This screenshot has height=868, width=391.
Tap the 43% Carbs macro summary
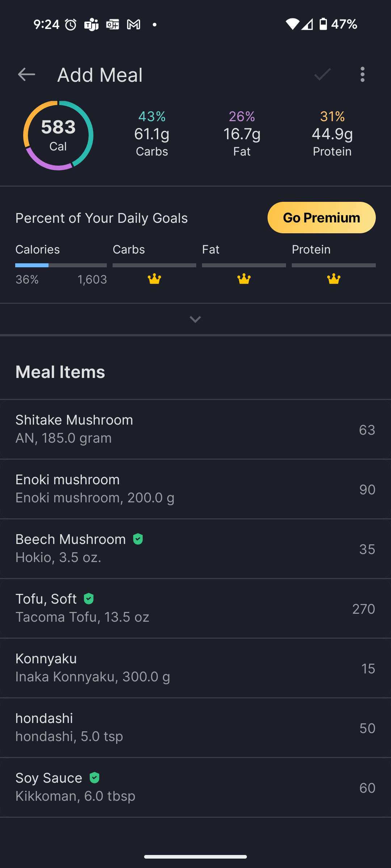[152, 134]
